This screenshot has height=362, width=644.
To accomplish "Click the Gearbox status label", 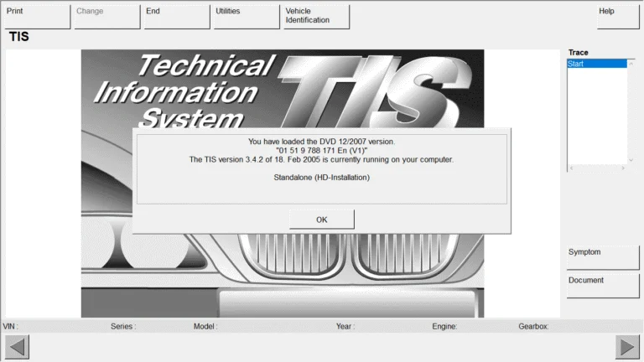I will (x=533, y=326).
